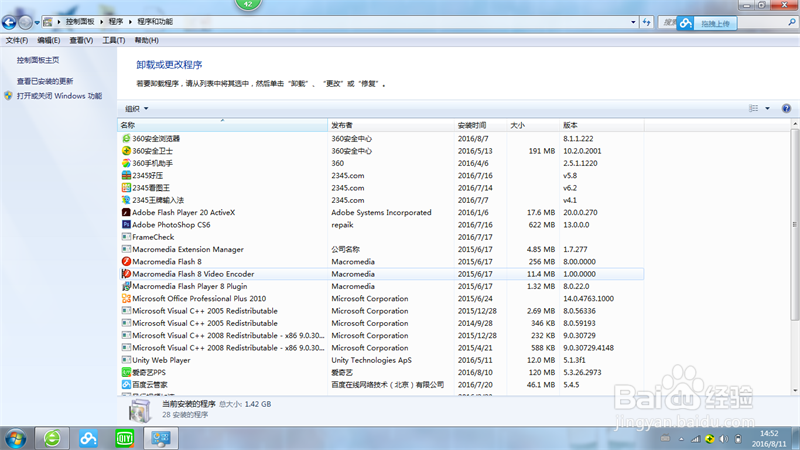Open the 组织 dropdown
Viewport: 800px width, 450px height.
(137, 109)
